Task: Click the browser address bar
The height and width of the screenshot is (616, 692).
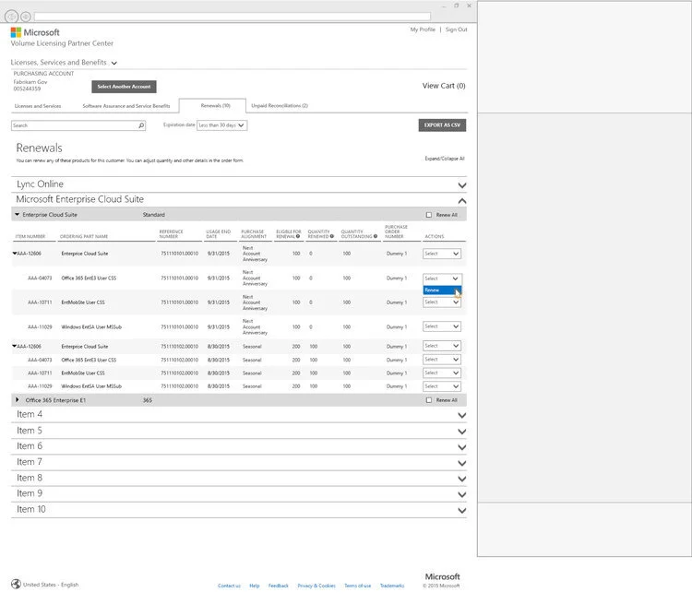Action: tap(233, 17)
